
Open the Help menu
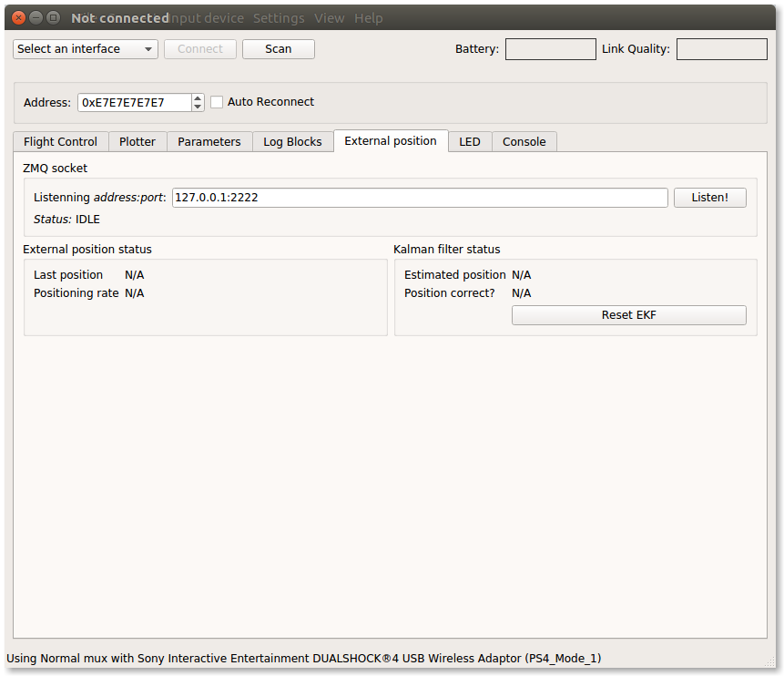pos(368,18)
